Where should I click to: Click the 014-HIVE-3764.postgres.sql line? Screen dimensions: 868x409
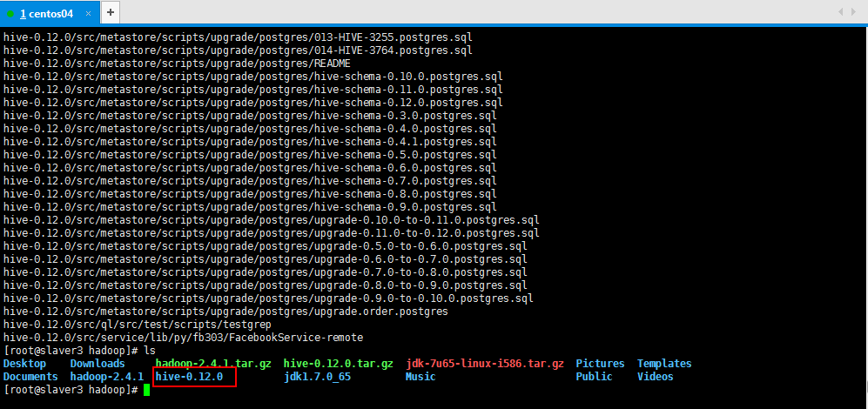click(238, 51)
